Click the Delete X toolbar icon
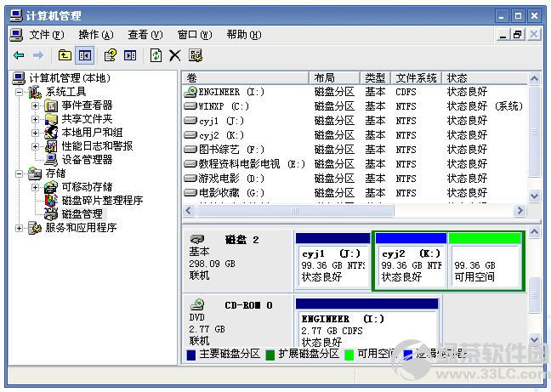This screenshot has height=392, width=551. [175, 55]
